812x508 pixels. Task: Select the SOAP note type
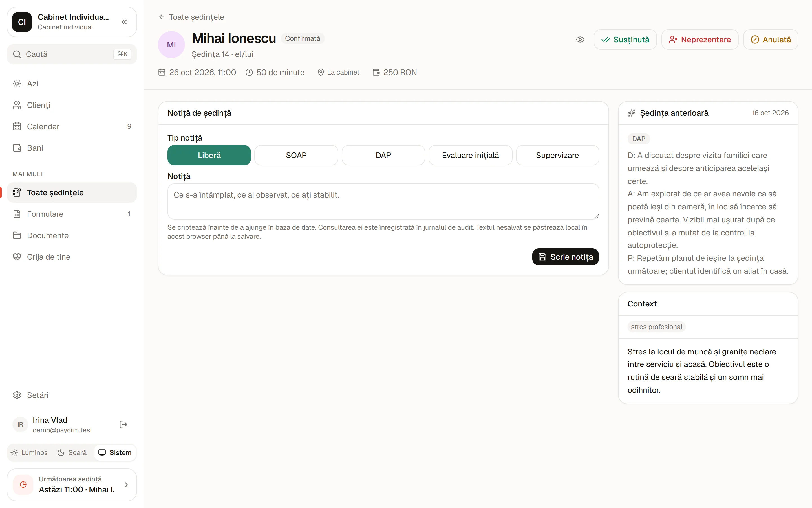pos(296,155)
